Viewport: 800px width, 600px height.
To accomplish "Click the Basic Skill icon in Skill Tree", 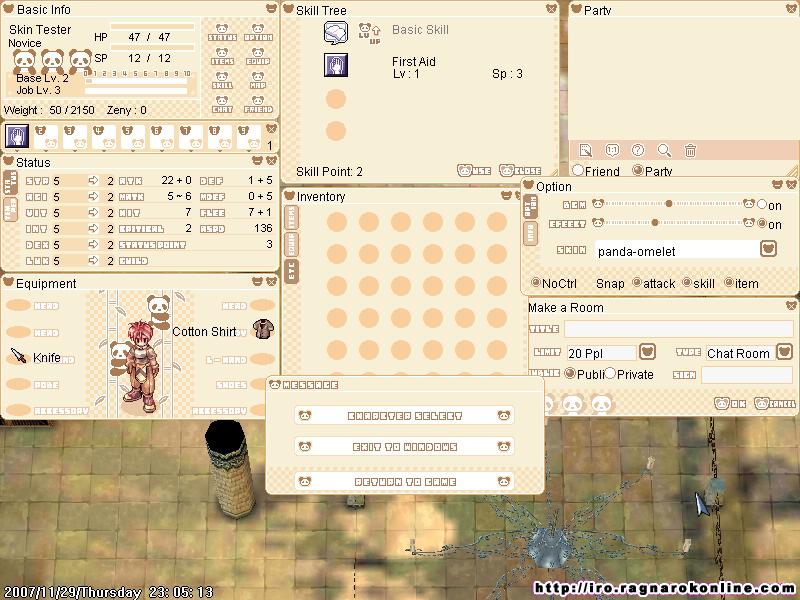I will tap(336, 33).
